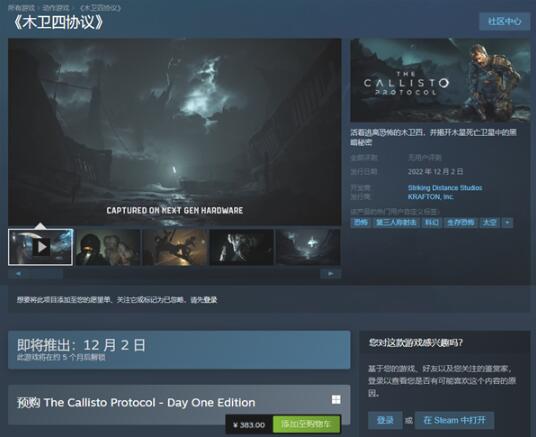Open the second screenshot thumbnail with masked figure
Image resolution: width=536 pixels, height=437 pixels.
pyautogui.click(x=108, y=247)
